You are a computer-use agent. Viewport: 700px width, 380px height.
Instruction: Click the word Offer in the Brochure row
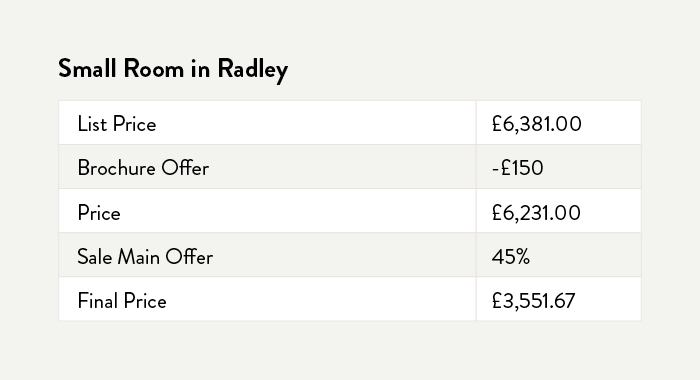[185, 168]
